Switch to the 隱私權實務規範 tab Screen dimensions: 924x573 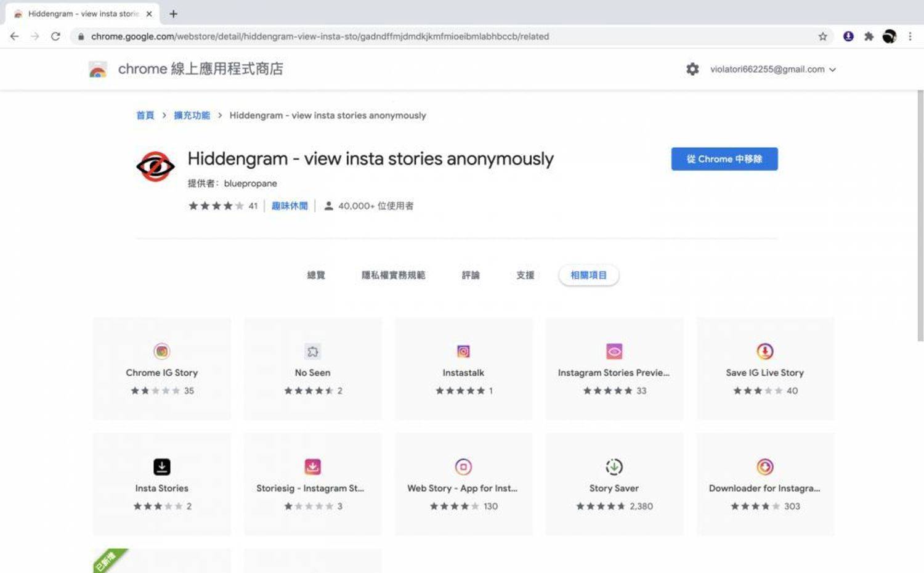pyautogui.click(x=393, y=275)
